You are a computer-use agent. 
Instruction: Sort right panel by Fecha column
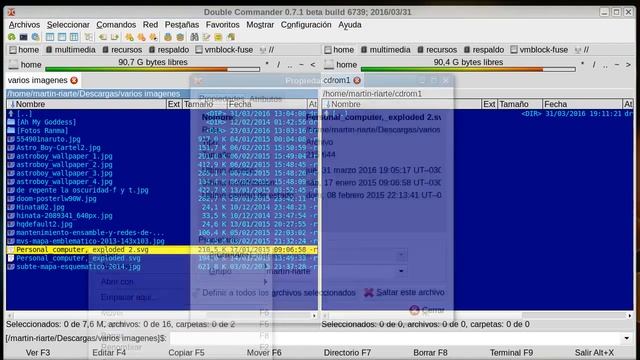(582, 104)
